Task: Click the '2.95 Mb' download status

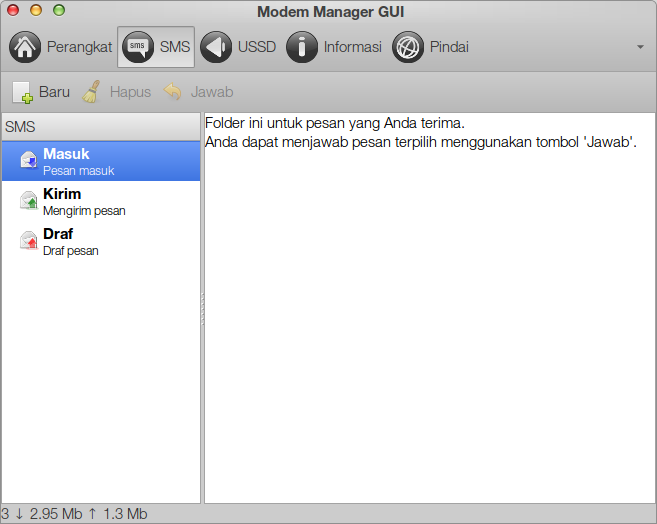Action: (x=56, y=514)
